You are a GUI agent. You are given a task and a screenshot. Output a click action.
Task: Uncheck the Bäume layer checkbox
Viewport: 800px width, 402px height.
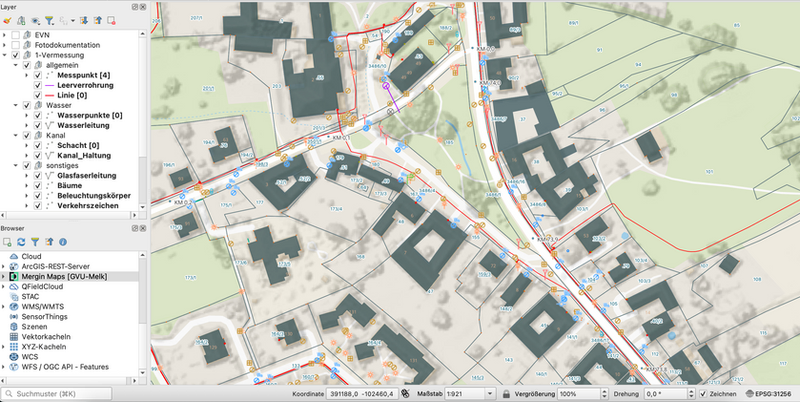37,186
